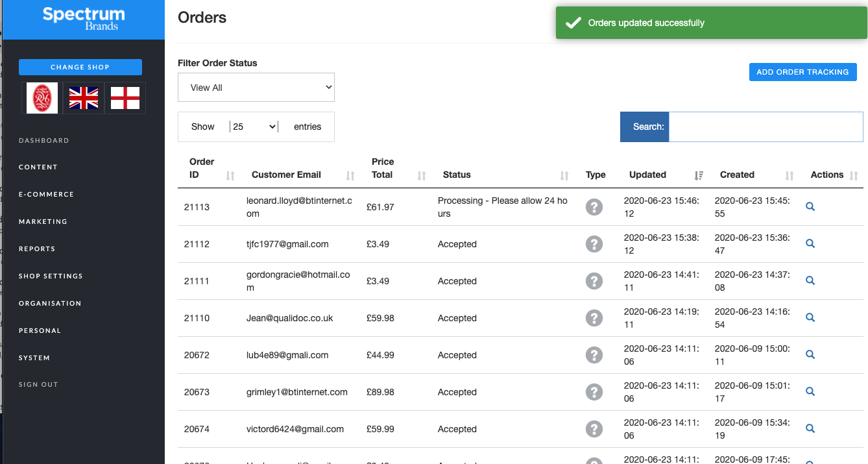Open the Filter Order Status dropdown

tap(256, 88)
